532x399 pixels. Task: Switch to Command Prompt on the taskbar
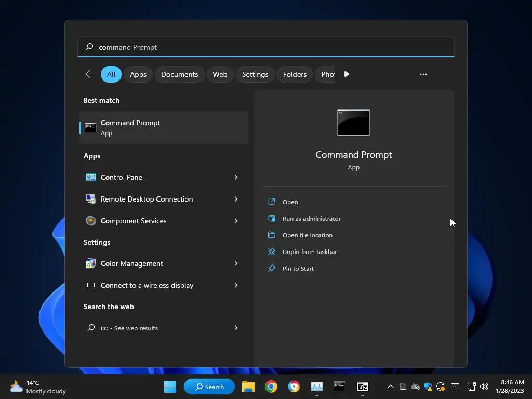pyautogui.click(x=339, y=387)
